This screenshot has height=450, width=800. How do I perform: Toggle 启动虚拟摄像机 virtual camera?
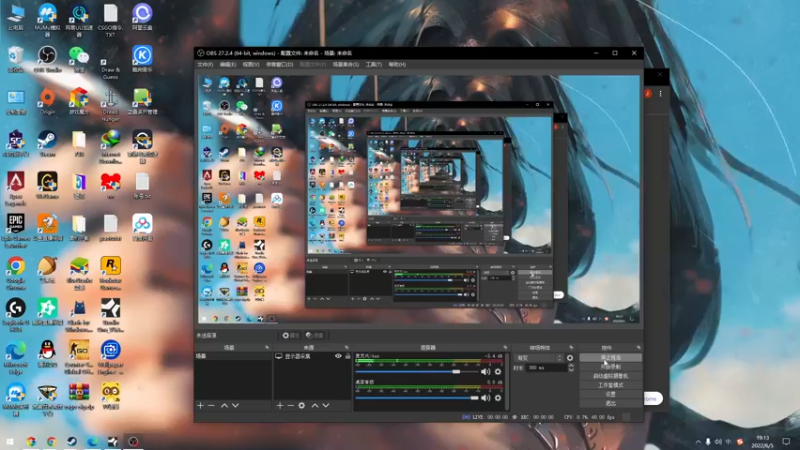pos(610,376)
